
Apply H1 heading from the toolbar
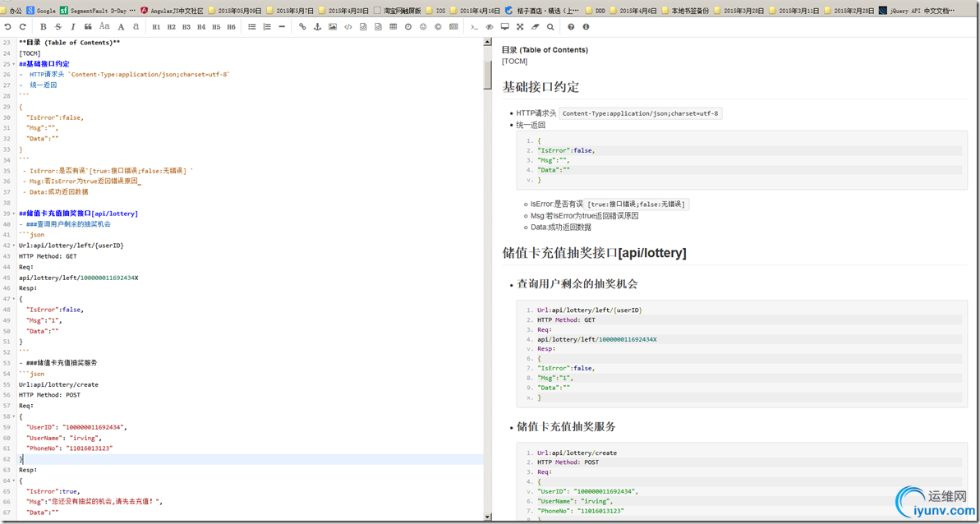[x=156, y=27]
